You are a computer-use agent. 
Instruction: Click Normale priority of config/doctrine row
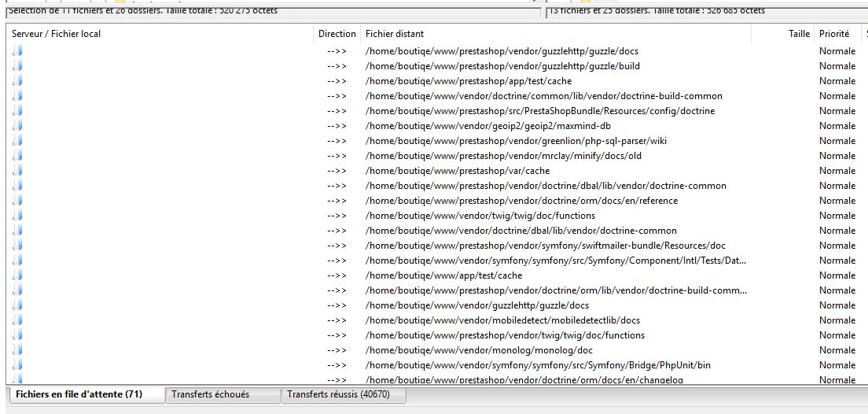pyautogui.click(x=837, y=111)
